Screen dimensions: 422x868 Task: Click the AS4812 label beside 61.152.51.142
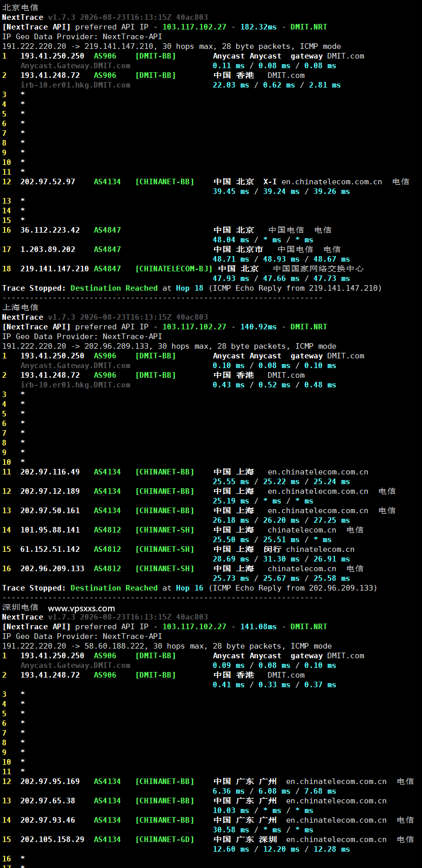(x=107, y=549)
